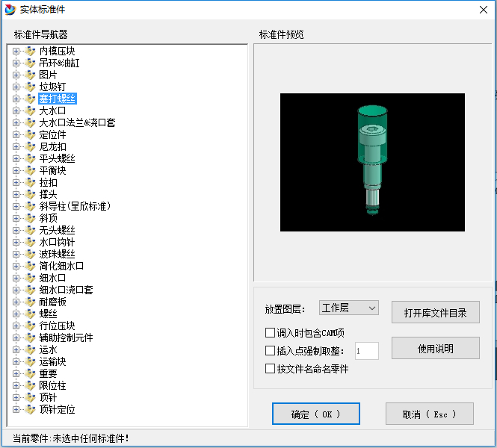Select 水口钩针 label in tree
This screenshot has height=448, width=497.
click(57, 242)
